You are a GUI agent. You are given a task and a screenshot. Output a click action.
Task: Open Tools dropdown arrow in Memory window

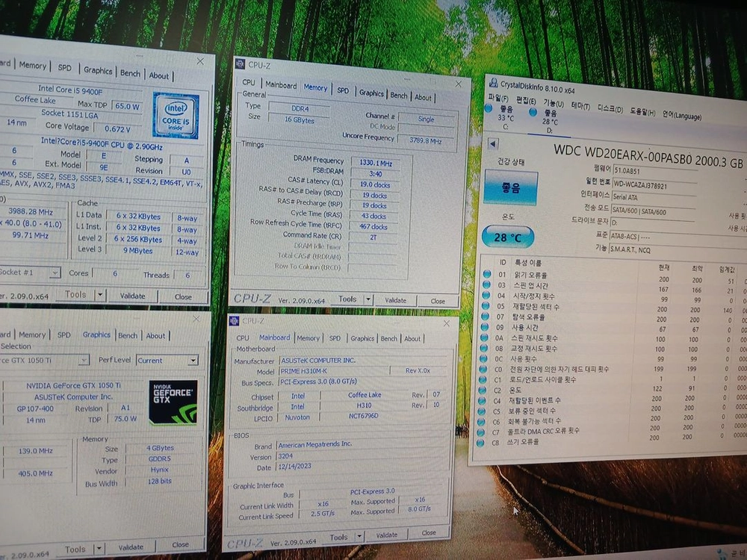tap(368, 299)
